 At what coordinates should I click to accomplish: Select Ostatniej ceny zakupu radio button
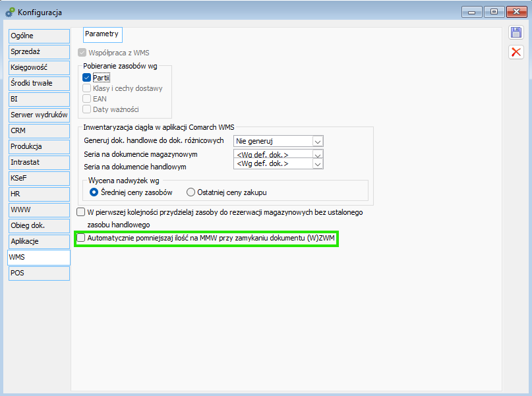(x=191, y=192)
